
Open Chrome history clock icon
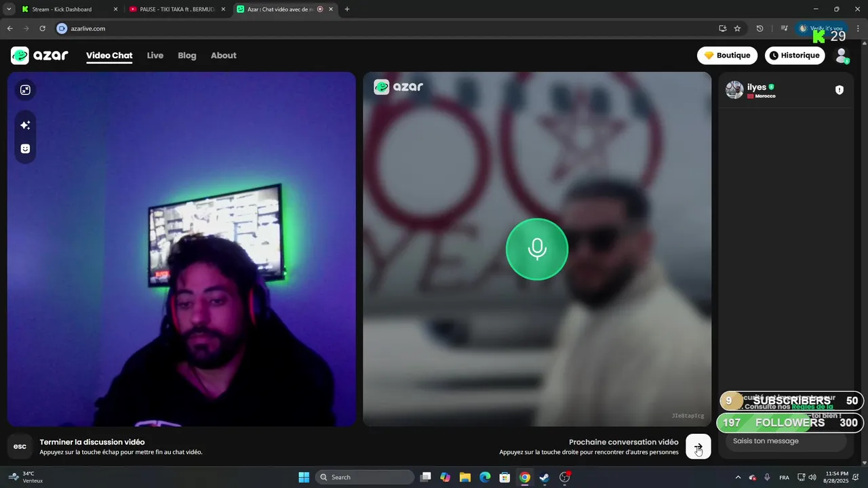(759, 28)
